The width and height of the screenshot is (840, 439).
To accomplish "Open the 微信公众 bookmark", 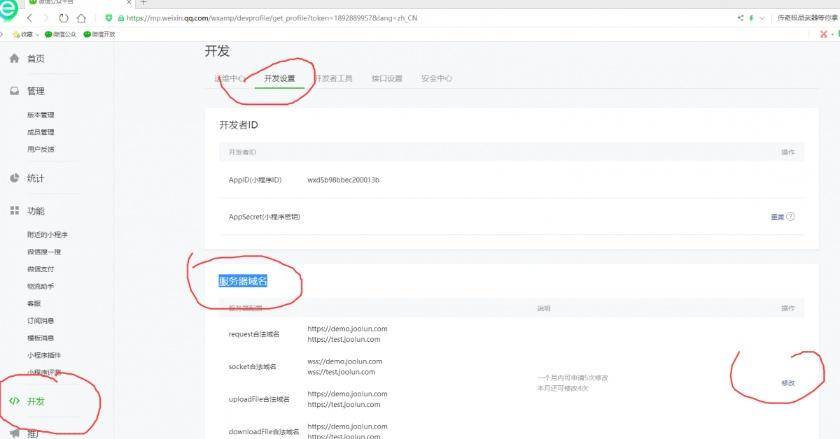I will click(60, 34).
